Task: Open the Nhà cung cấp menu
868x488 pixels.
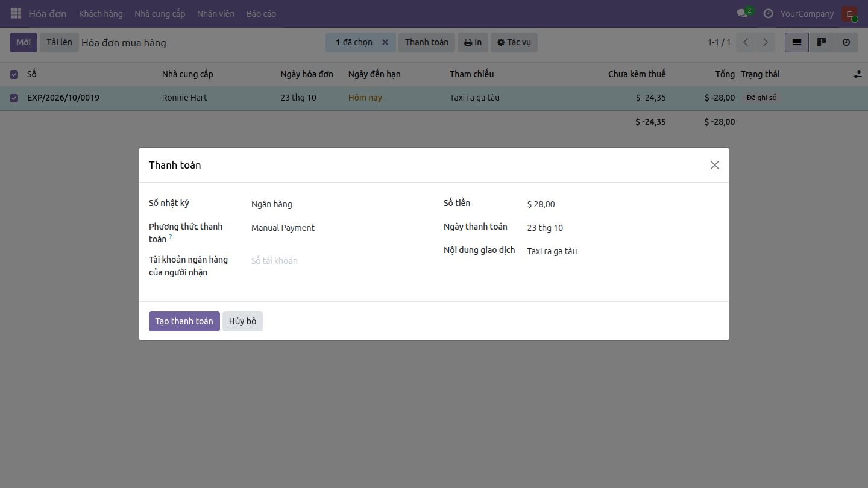Action: coord(160,14)
